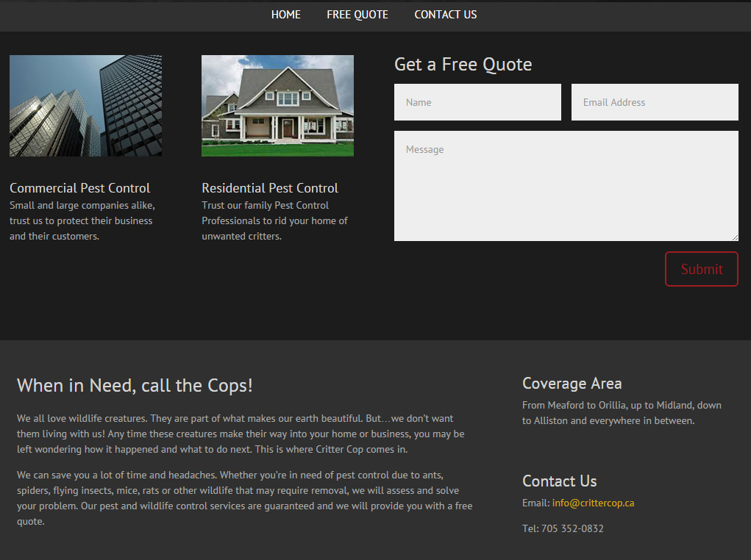The width and height of the screenshot is (751, 560).
Task: Click into the Email Address field
Action: point(655,102)
